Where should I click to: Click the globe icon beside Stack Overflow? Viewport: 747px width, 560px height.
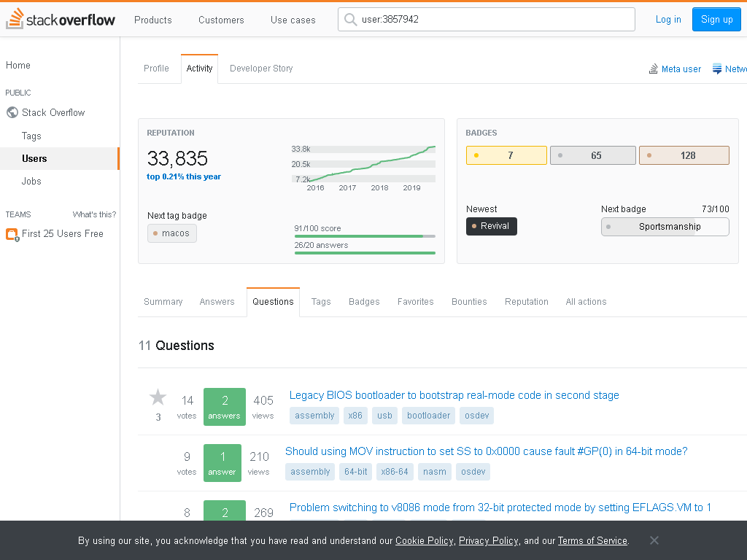point(12,112)
